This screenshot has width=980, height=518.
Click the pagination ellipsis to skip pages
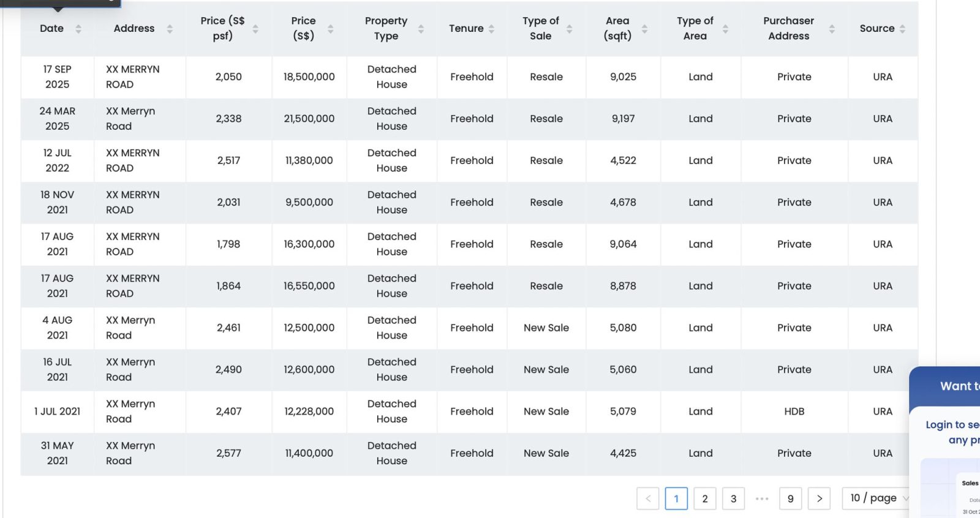coord(762,498)
